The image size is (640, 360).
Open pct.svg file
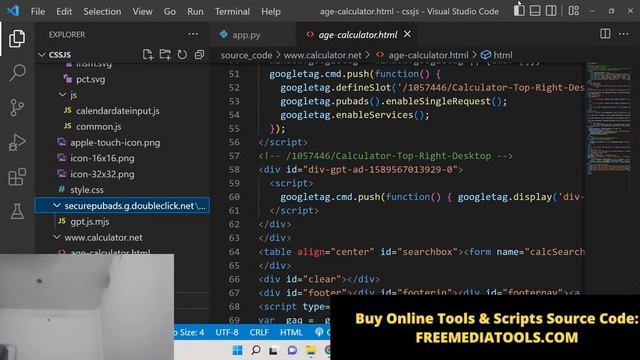click(x=90, y=79)
